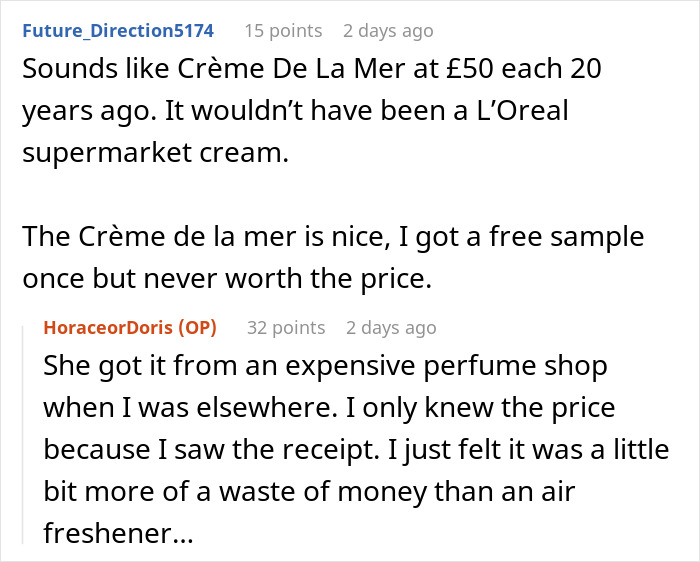Open the reply's '2 days ago' timestamp
The image size is (700, 562).
tap(391, 327)
